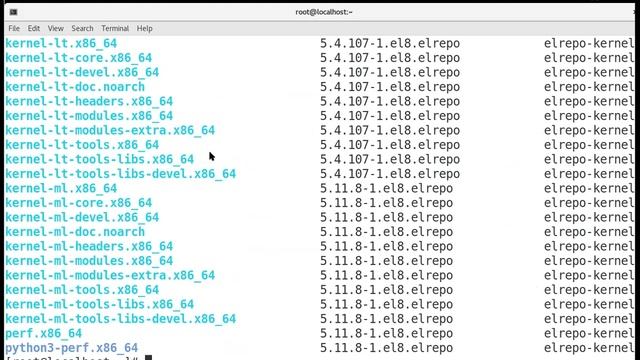
Task: Click the text perf.x86_64
Action: (44, 333)
